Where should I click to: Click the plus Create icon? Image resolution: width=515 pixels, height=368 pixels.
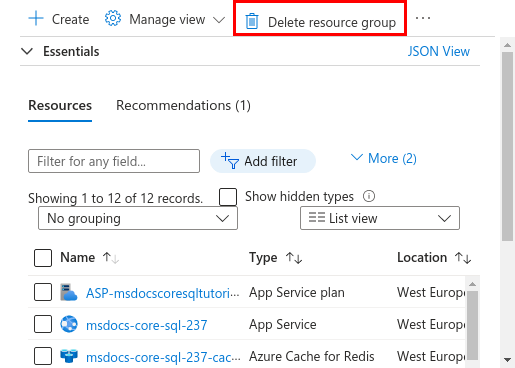pyautogui.click(x=36, y=18)
